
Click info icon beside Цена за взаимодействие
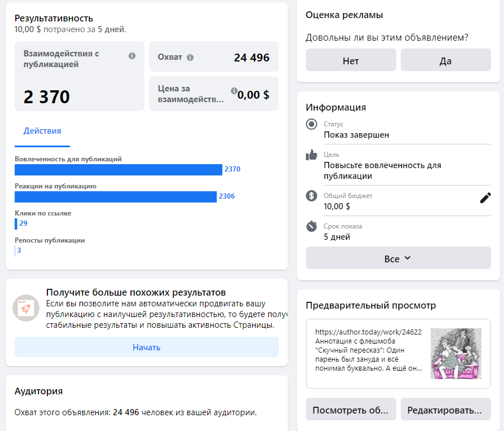[x=234, y=91]
